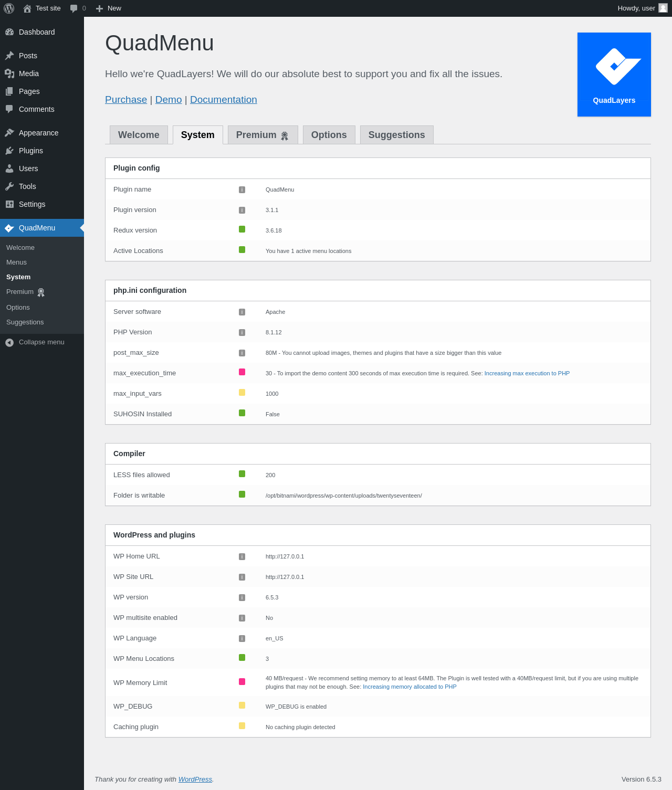Click the WordPress logo in admin bar
Screen dimensions: 672x790
[x=9, y=8]
